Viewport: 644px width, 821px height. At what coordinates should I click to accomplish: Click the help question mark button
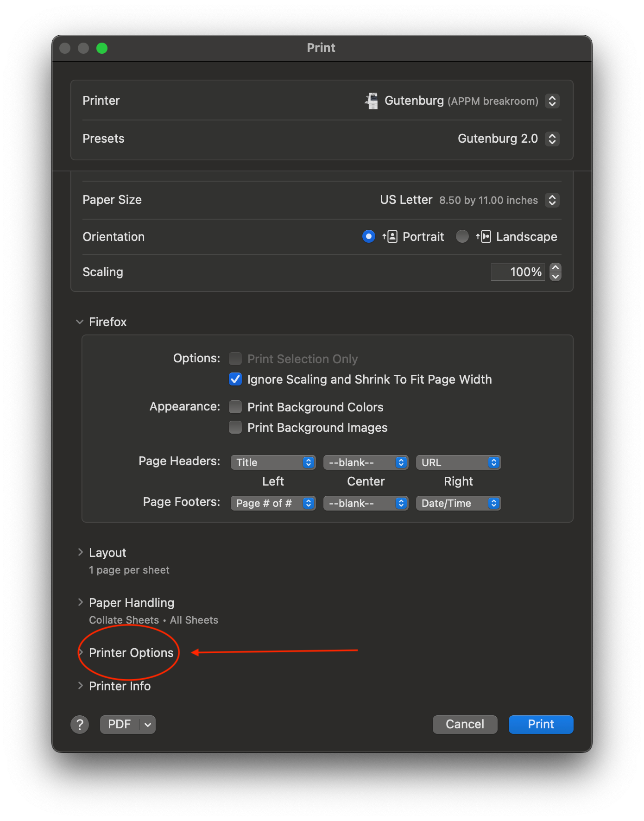(x=80, y=724)
